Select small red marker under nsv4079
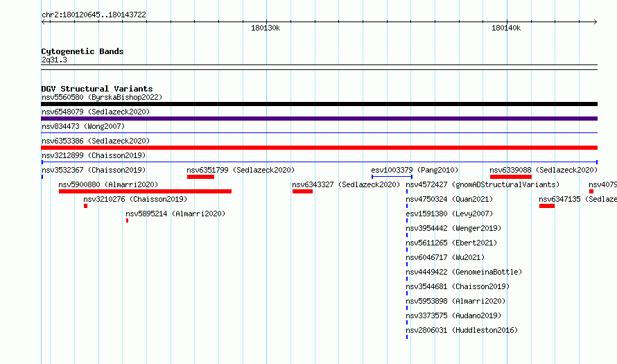This screenshot has height=364, width=617. pos(591,191)
